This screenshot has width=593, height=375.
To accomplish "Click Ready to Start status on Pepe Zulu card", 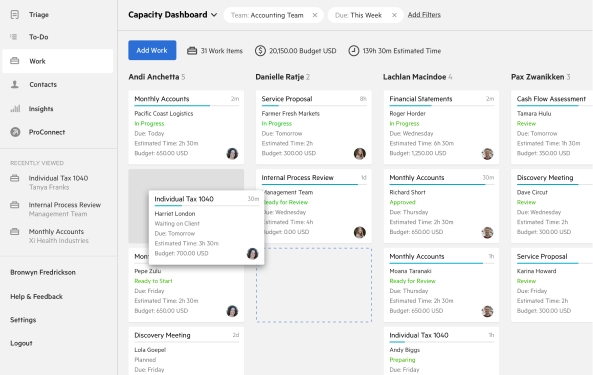I will click(x=153, y=281).
